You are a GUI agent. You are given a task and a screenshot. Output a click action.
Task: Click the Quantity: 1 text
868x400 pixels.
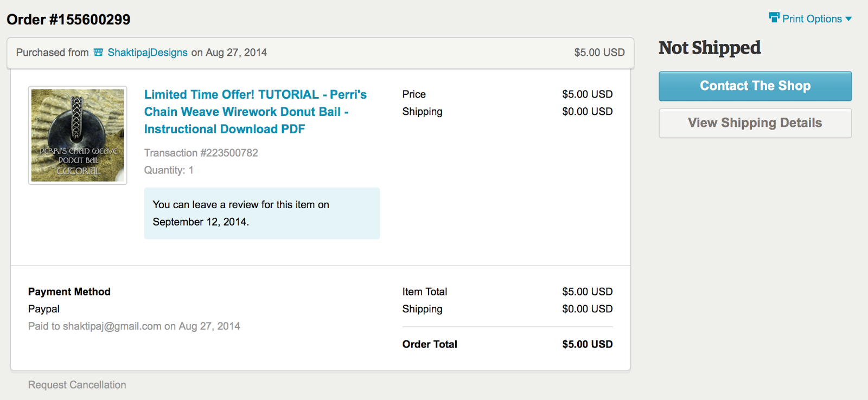tap(169, 170)
